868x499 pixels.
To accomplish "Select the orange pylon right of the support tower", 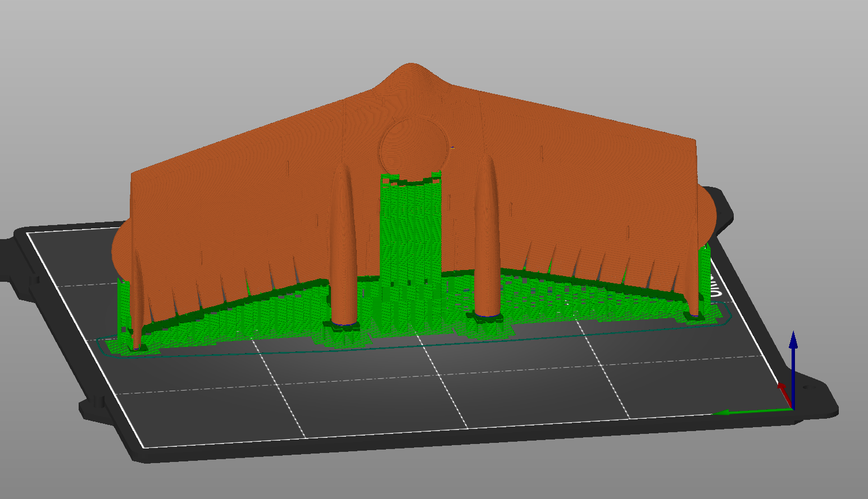I will point(487,236).
